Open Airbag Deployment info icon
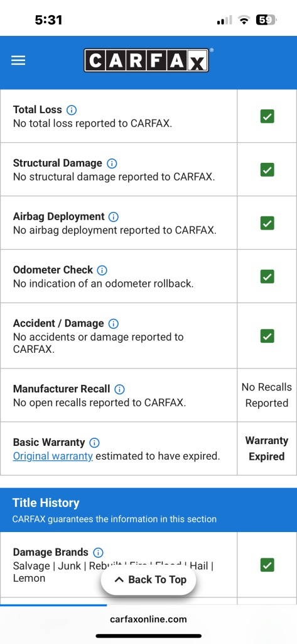297x644 pixels. click(x=114, y=217)
